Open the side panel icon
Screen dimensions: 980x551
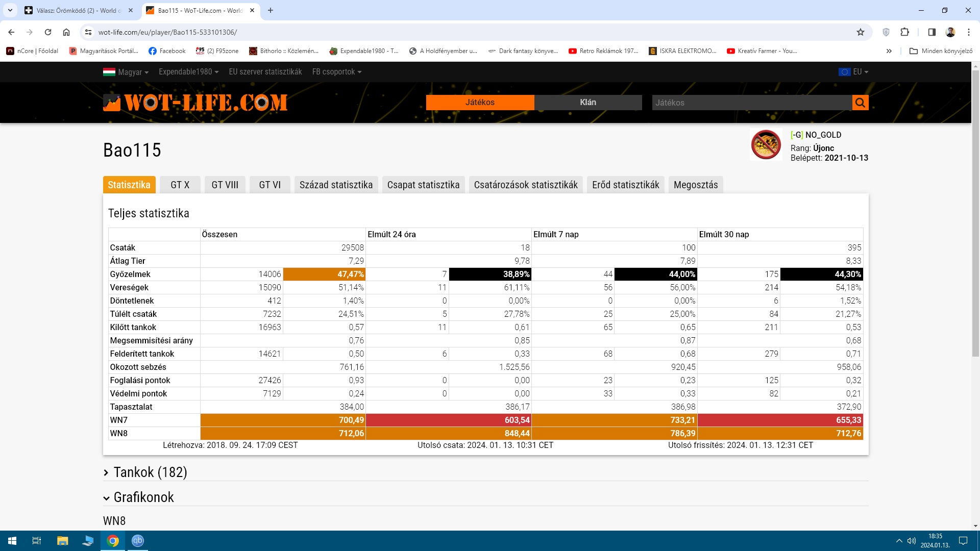pyautogui.click(x=932, y=32)
